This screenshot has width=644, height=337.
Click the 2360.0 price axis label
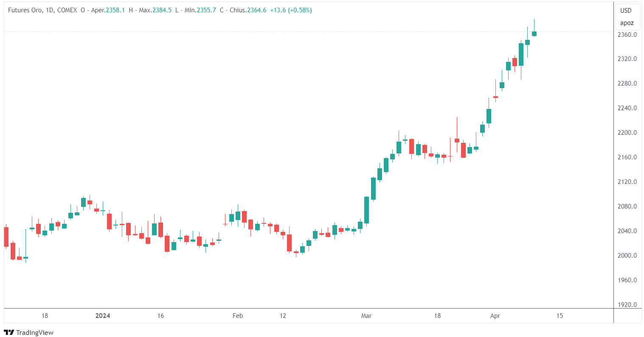tap(627, 35)
